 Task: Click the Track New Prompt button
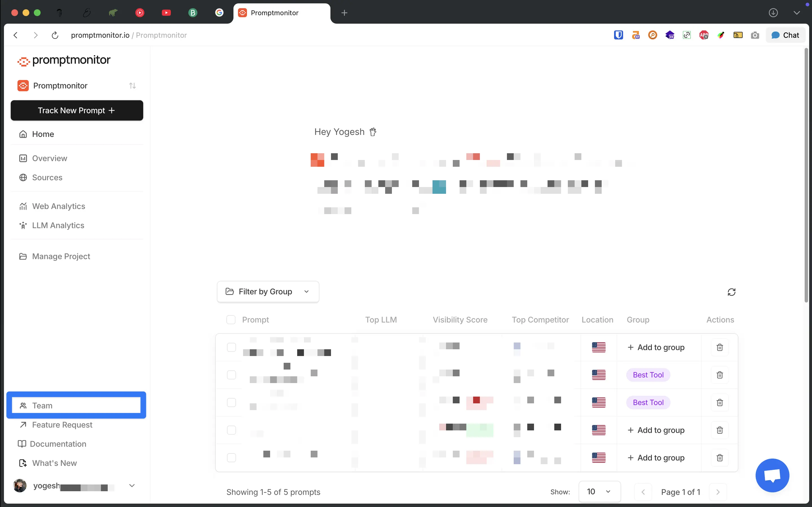(77, 110)
